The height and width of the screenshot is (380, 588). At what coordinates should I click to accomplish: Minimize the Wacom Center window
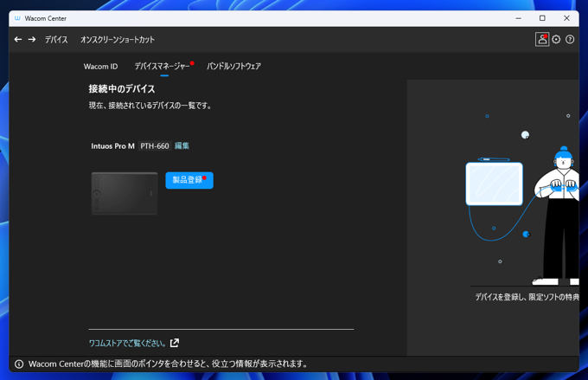pos(518,18)
